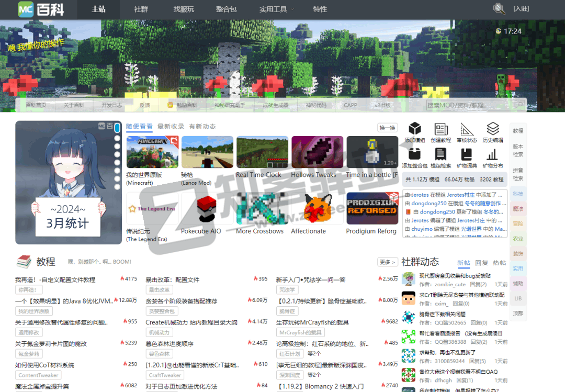565x392 pixels.
Task: Open 矿物词典 book icon
Action: [467, 154]
